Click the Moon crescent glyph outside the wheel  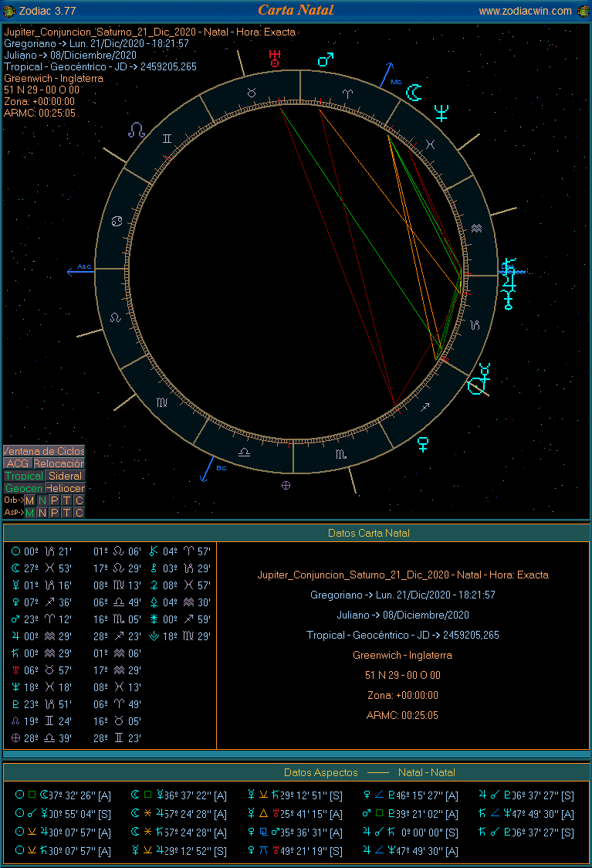414,93
